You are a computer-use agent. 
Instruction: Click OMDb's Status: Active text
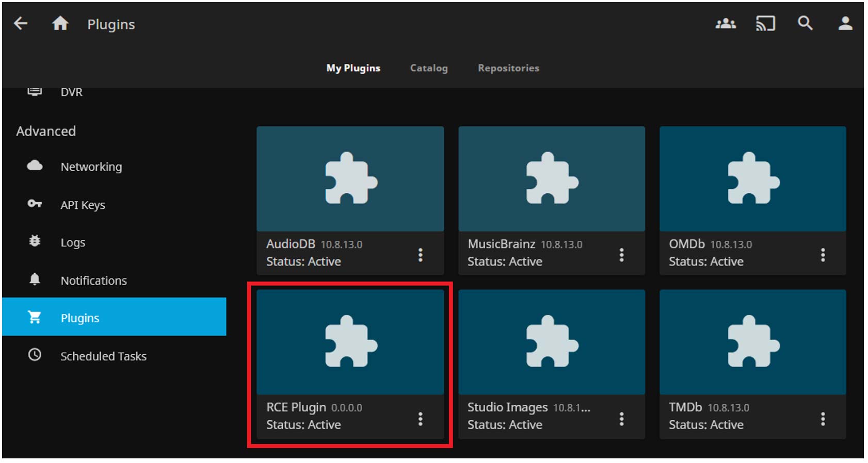point(706,261)
